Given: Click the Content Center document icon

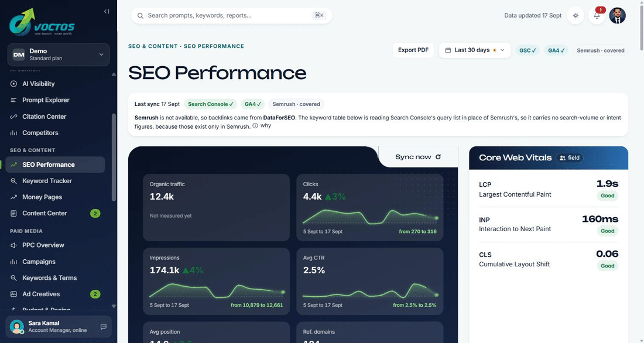Looking at the screenshot, I should [13, 214].
